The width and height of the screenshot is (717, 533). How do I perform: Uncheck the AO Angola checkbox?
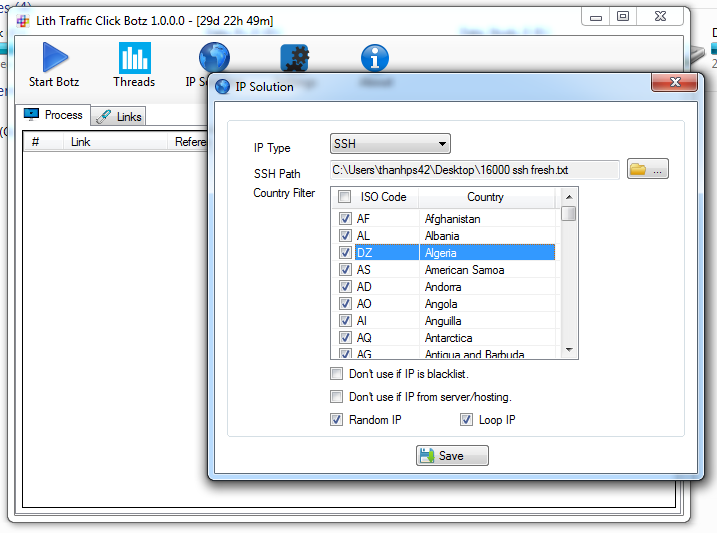click(345, 304)
